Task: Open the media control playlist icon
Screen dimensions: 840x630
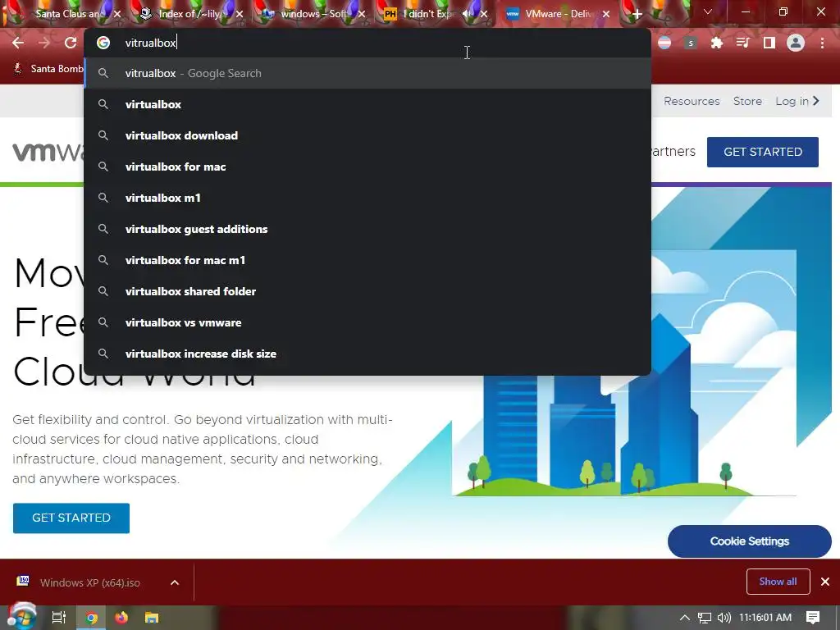Action: (x=743, y=43)
